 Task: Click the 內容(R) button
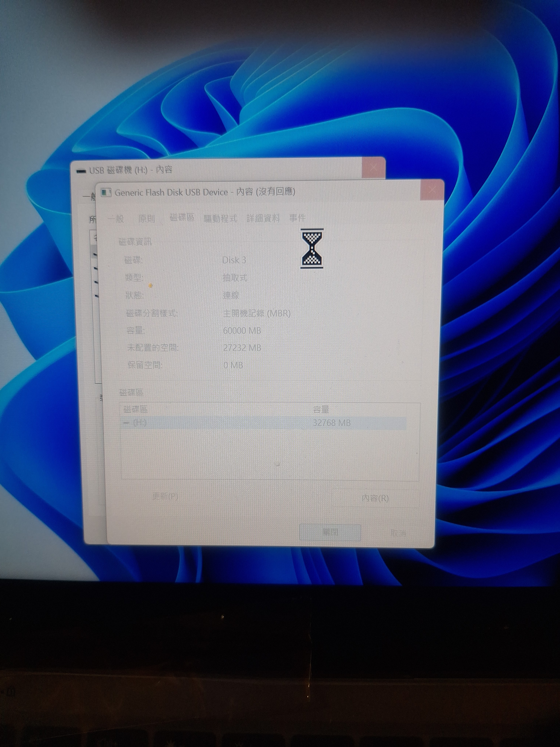(375, 498)
